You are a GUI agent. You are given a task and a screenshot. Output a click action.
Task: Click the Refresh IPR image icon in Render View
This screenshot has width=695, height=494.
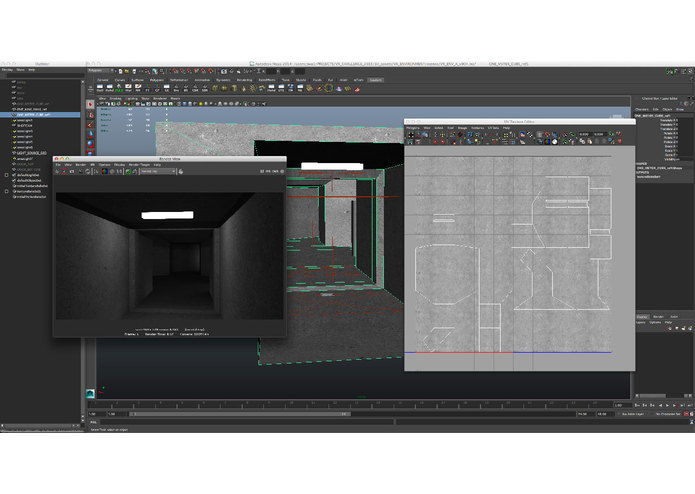click(x=88, y=171)
